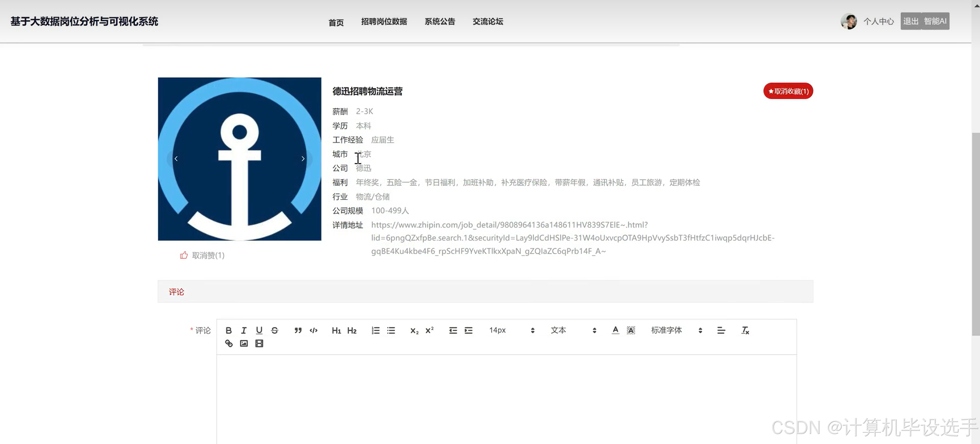This screenshot has height=444, width=980.
Task: Click the site title 基于大数据岗位分析与可视化系统
Action: click(x=84, y=21)
